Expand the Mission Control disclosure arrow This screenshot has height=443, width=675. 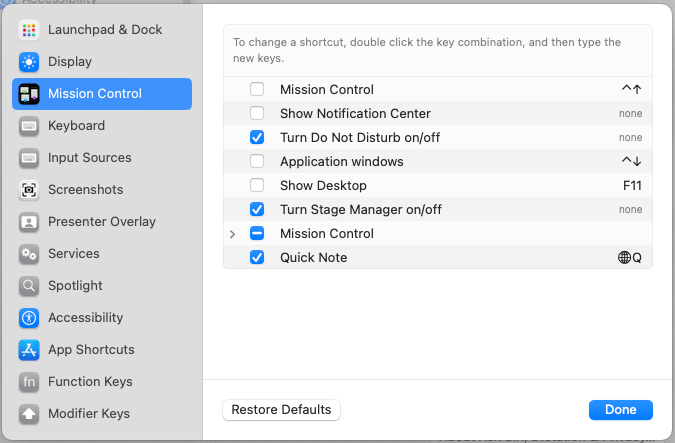point(233,234)
